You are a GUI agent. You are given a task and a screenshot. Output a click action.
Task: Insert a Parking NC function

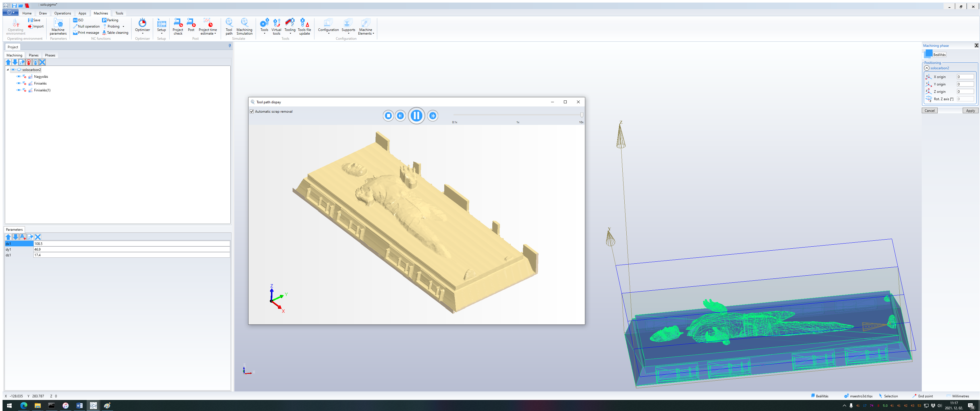point(110,20)
